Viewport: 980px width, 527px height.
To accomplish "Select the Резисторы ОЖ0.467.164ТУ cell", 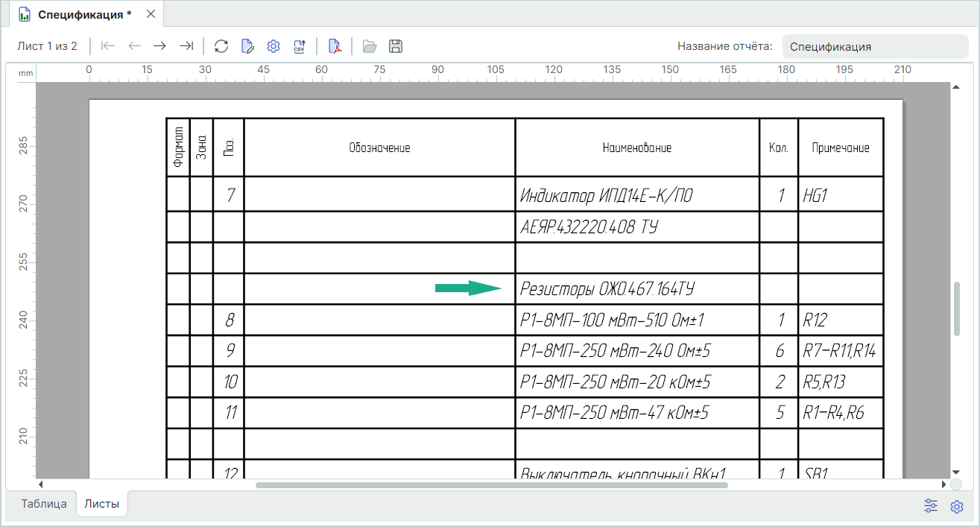I will [636, 288].
